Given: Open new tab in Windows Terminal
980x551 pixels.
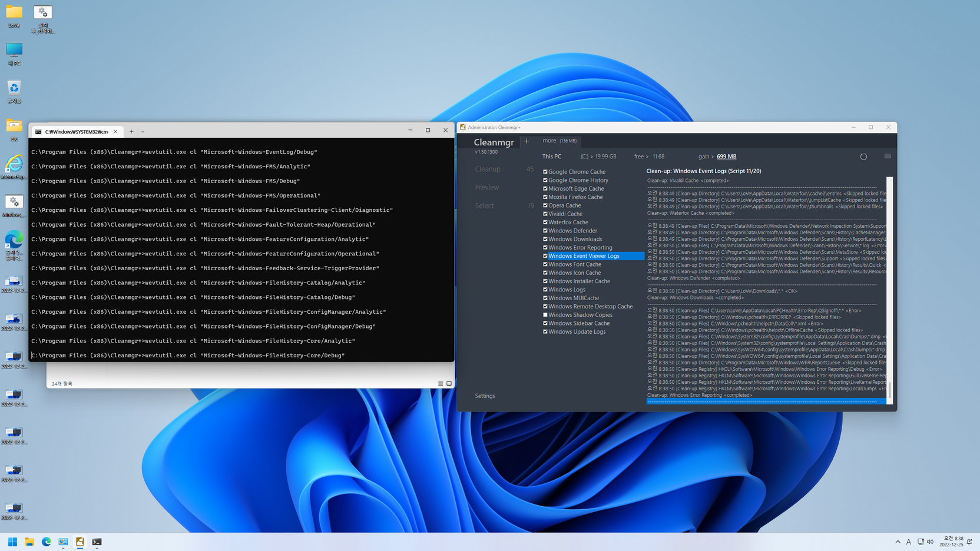Looking at the screenshot, I should 131,131.
